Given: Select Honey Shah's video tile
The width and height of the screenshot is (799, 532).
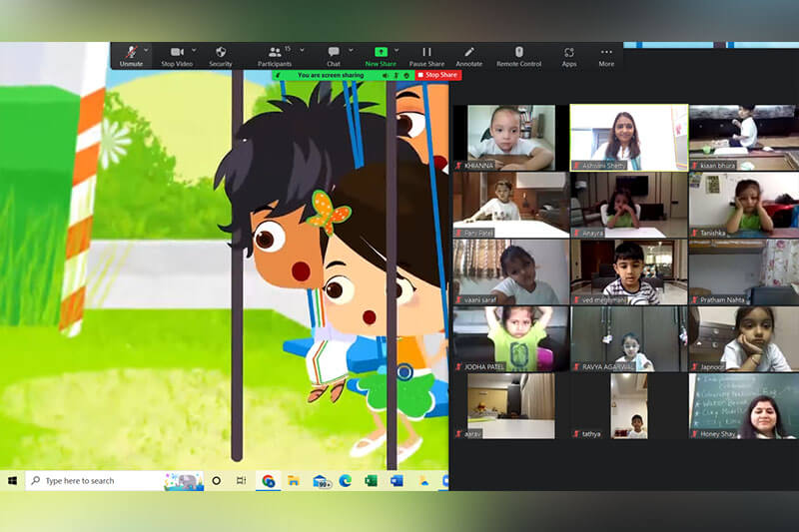Looking at the screenshot, I should 744,406.
